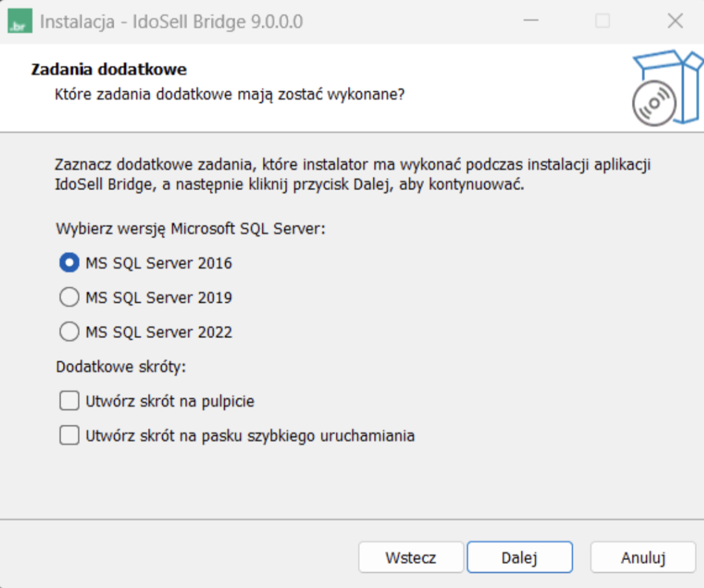Go back with the Wstecz button
Screen dimensions: 704x588
click(411, 557)
